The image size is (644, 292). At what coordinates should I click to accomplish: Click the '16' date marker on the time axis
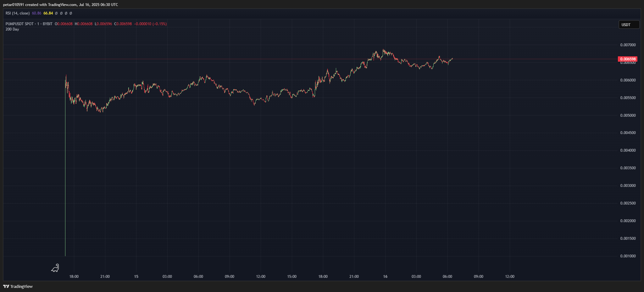[x=385, y=277]
